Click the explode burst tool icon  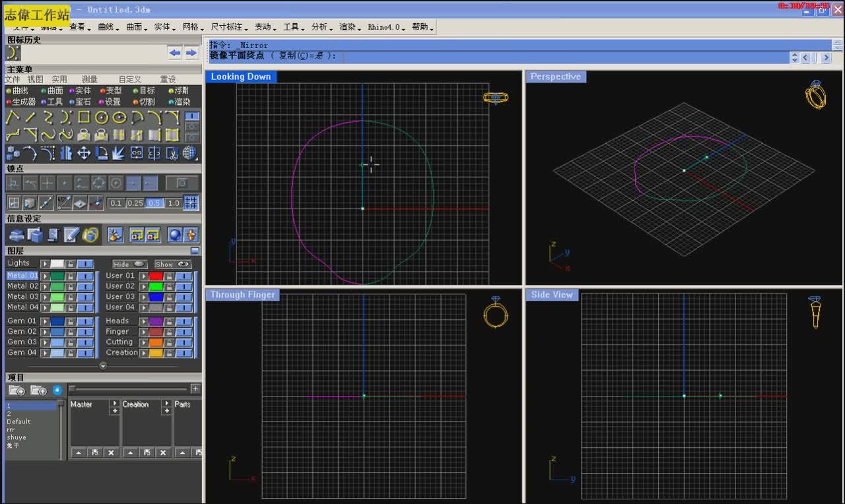119,153
